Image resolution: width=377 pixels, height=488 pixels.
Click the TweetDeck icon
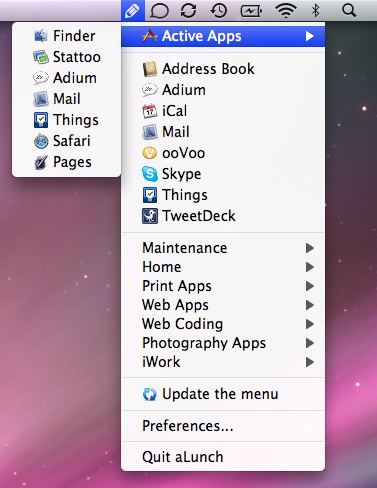(150, 216)
